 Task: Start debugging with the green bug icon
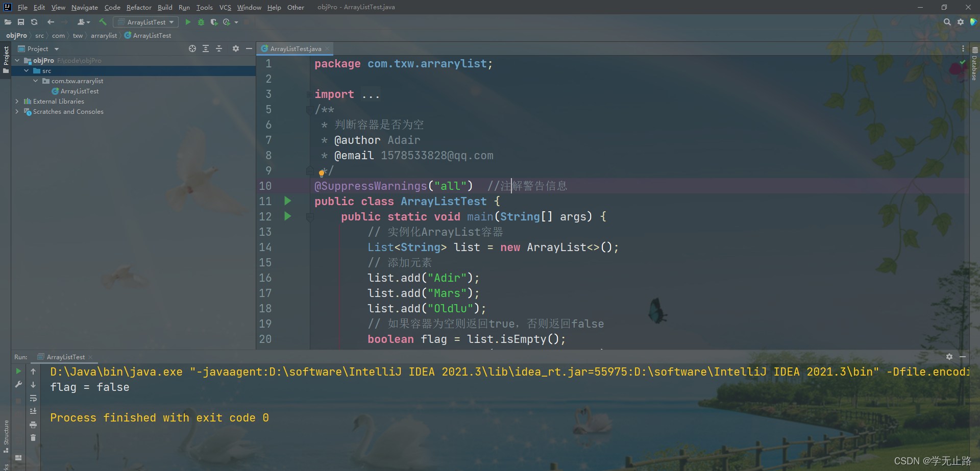(201, 22)
